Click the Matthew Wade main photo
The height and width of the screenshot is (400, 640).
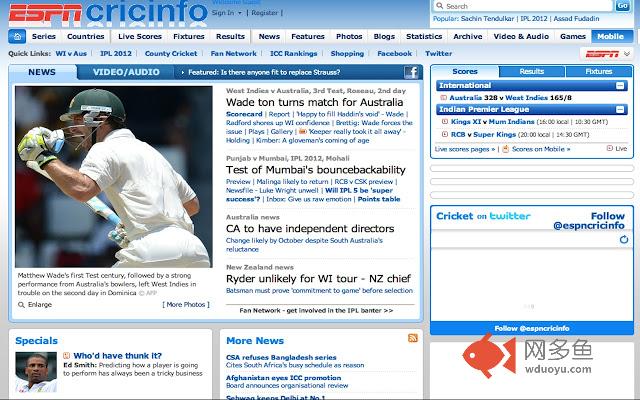114,176
